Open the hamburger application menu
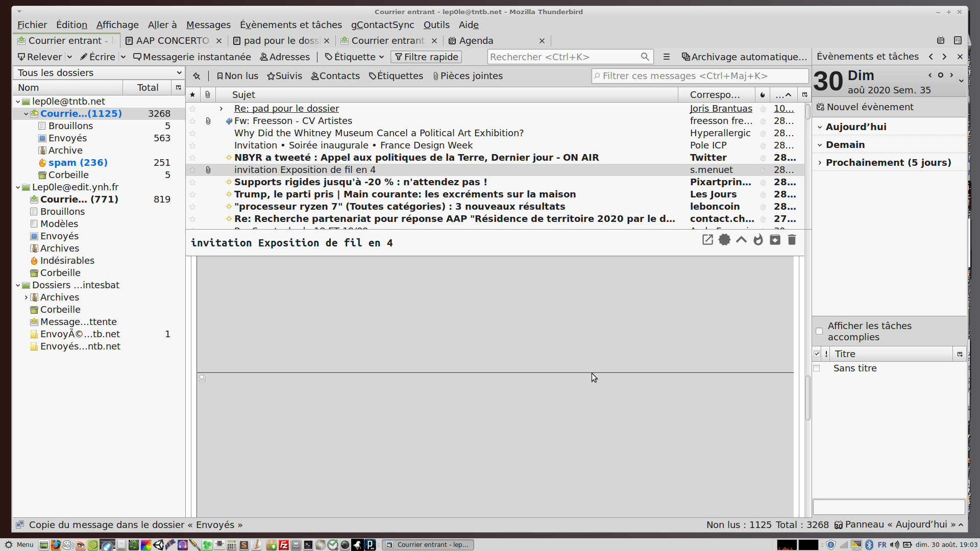 click(666, 57)
